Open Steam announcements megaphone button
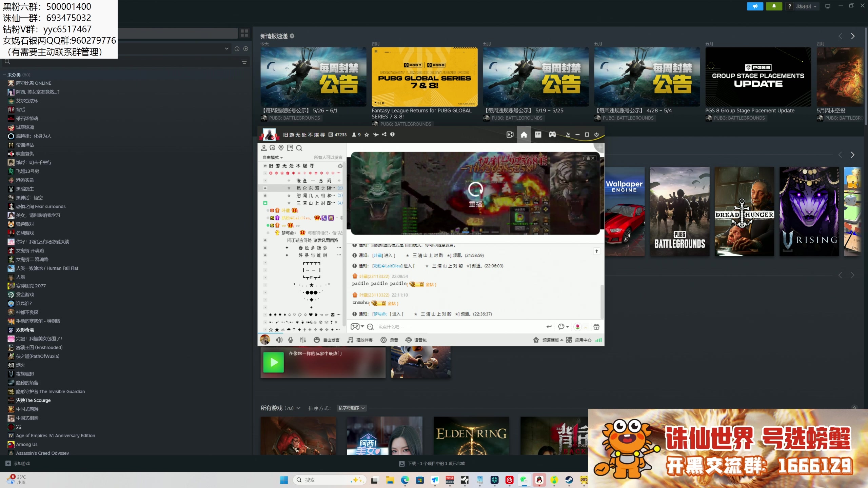This screenshot has height=488, width=868. pyautogui.click(x=755, y=6)
